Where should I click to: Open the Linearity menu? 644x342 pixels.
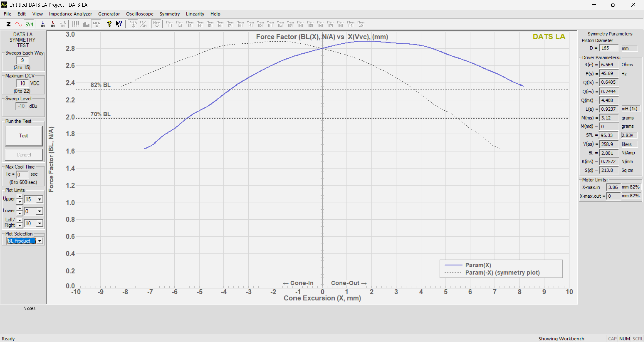195,14
